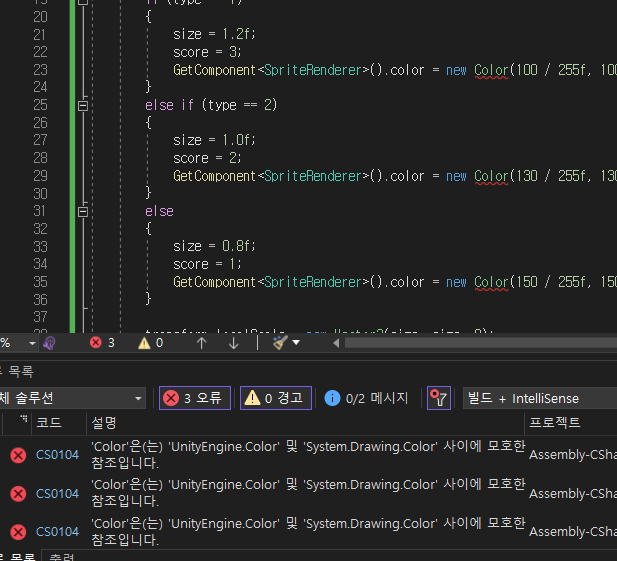617x561 pixels.
Task: Click the underlined Color on line 35
Action: tap(491, 282)
